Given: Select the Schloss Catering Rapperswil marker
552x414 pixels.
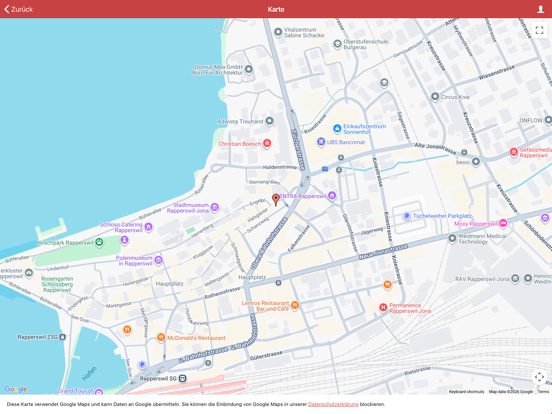Looking at the screenshot, I should point(148,227).
